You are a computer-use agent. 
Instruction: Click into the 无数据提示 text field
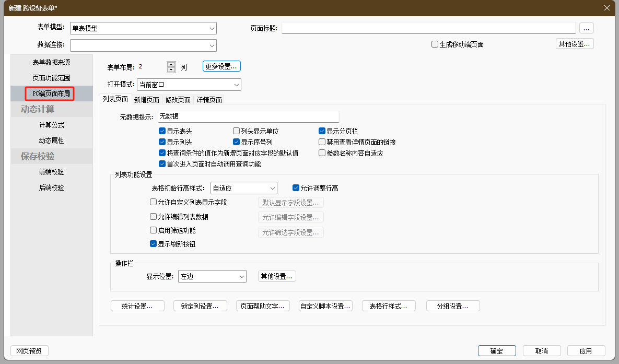[248, 117]
